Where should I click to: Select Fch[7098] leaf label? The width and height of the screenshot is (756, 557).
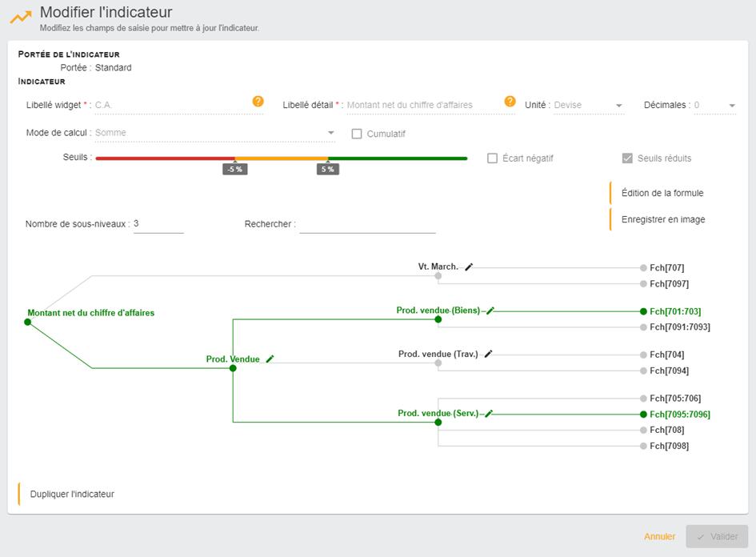[x=670, y=446]
